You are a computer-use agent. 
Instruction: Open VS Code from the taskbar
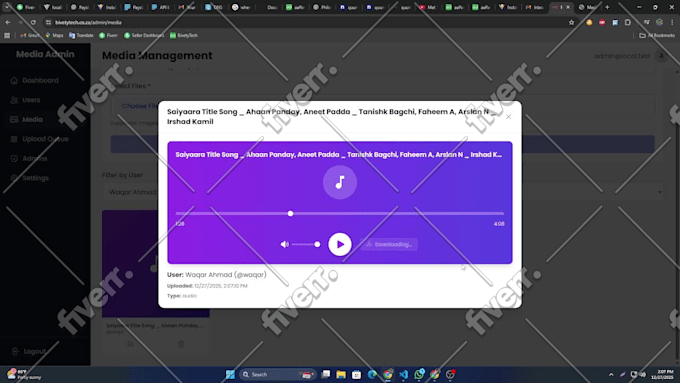click(403, 374)
